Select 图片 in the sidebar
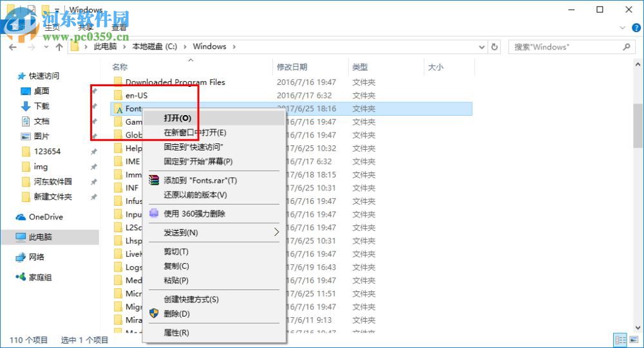Screen dimensions: 644x348 [x=41, y=136]
